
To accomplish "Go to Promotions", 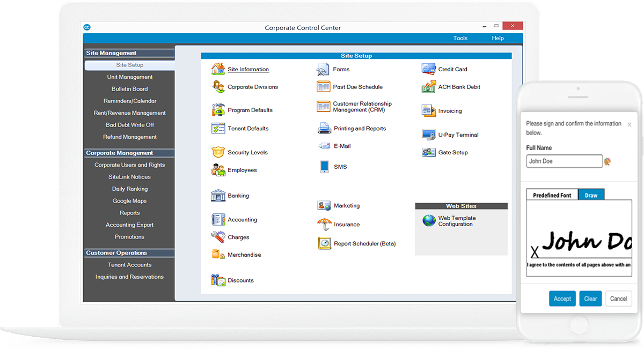I will click(x=130, y=237).
